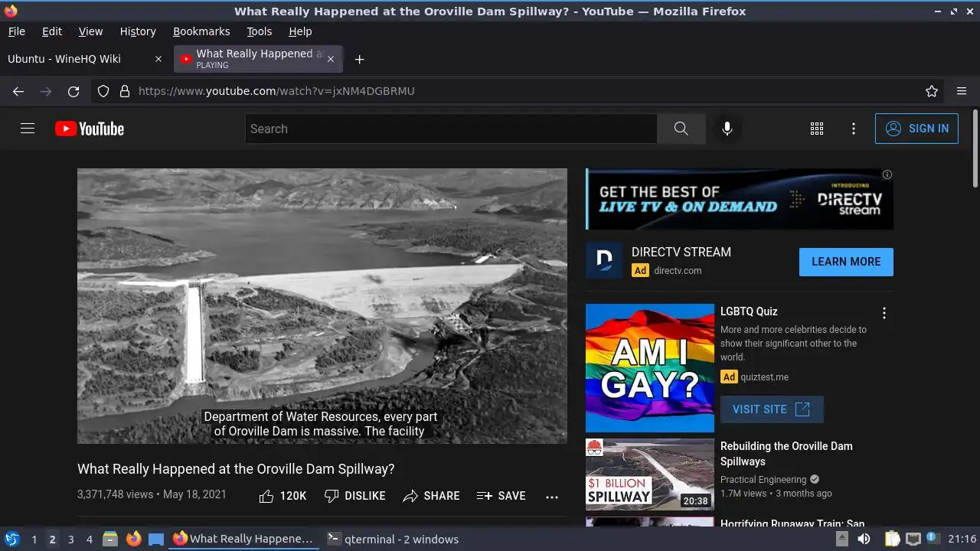Open a new tab
The image size is (980, 551).
pyautogui.click(x=359, y=59)
